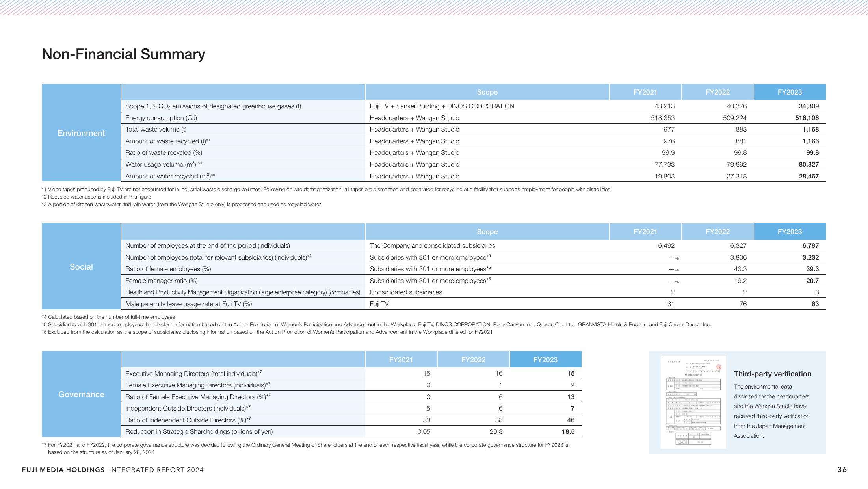Click 'Ratio of female employees (%)' label

click(168, 269)
